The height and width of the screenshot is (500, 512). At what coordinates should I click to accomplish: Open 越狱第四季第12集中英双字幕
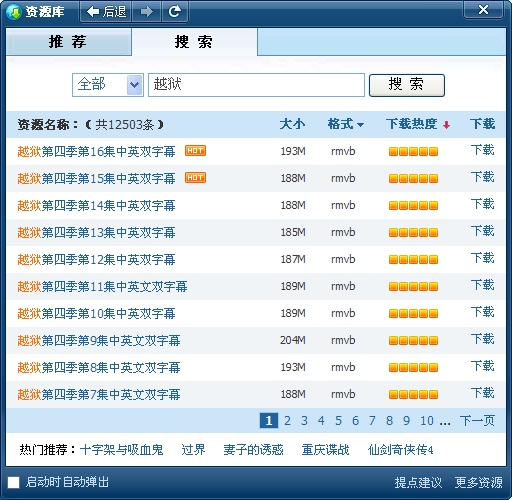[96, 260]
